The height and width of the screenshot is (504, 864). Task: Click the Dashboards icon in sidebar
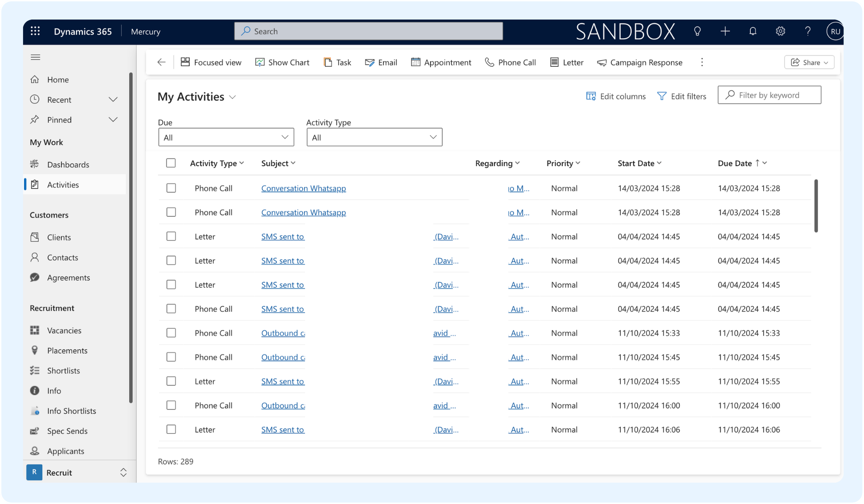(35, 164)
